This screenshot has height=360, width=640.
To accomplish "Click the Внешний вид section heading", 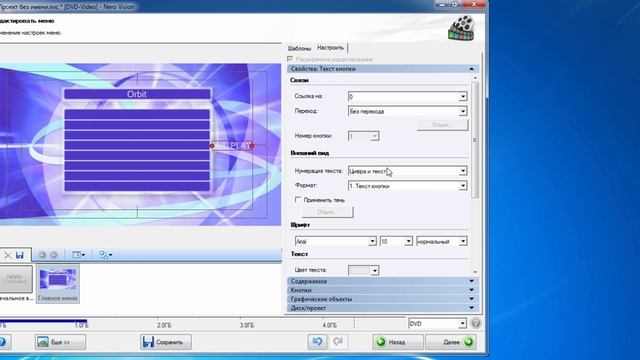I will (x=310, y=153).
